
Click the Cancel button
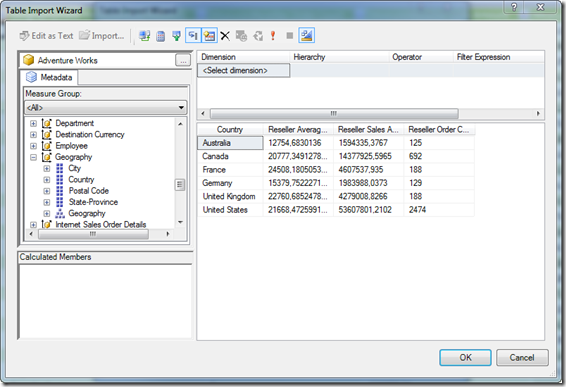[x=522, y=358]
